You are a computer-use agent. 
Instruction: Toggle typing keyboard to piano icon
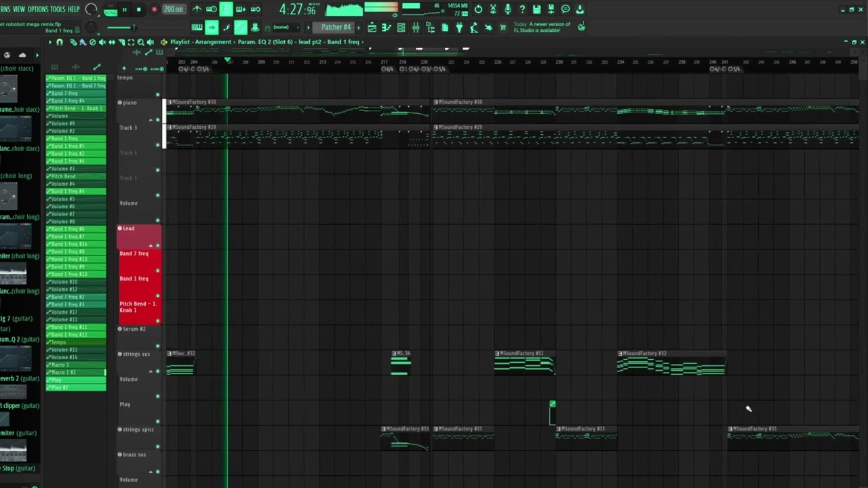click(x=197, y=27)
